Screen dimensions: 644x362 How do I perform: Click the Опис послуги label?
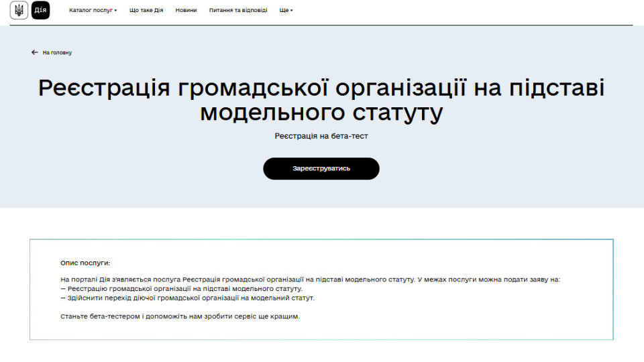pos(85,263)
